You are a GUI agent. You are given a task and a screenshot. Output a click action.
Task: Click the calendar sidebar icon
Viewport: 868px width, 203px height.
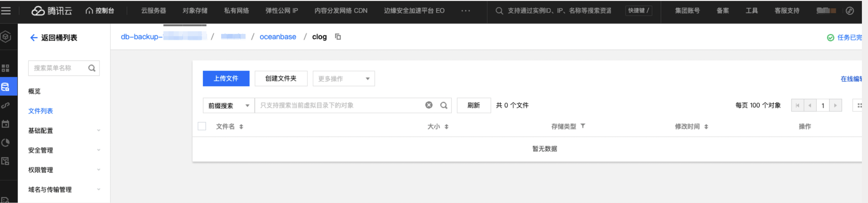coord(5,124)
